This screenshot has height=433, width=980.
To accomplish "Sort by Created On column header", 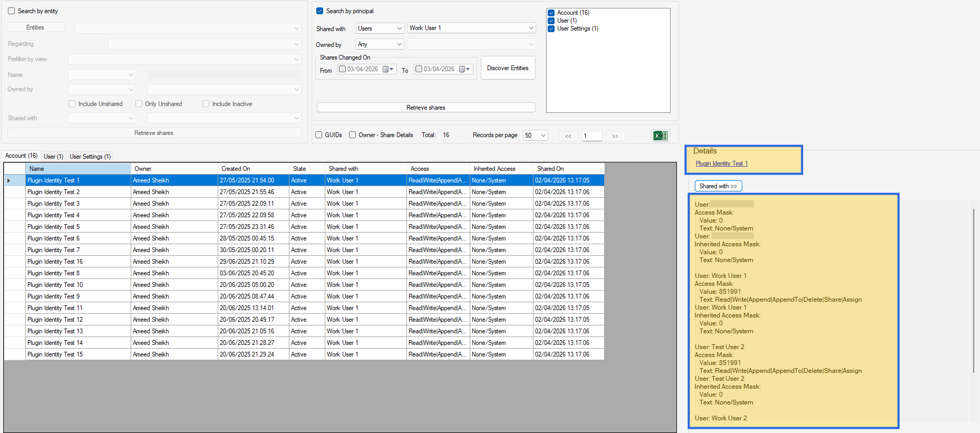I will (x=254, y=169).
